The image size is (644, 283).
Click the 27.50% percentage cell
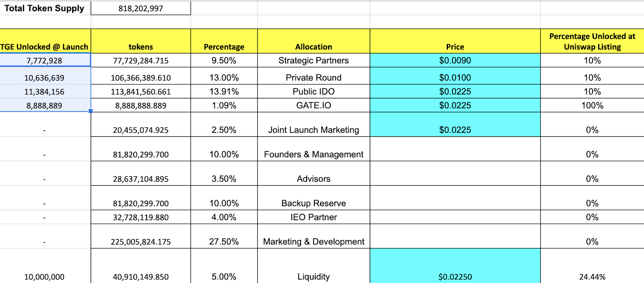coord(224,242)
